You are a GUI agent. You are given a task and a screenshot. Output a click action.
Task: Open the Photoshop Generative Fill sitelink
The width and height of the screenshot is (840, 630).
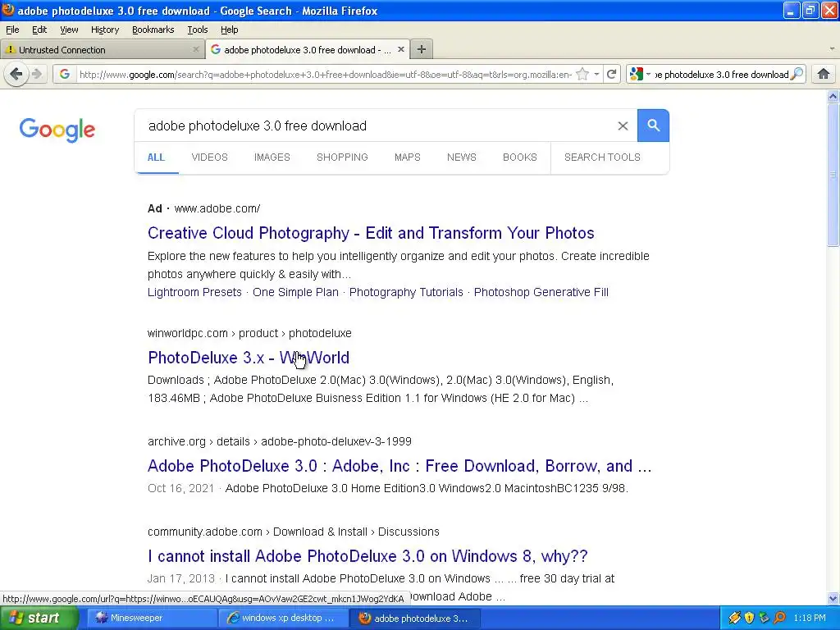click(x=541, y=292)
